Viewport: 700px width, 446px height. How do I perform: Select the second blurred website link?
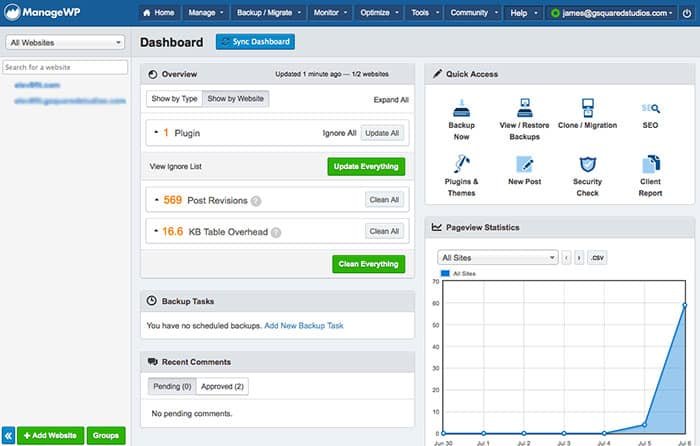(x=70, y=101)
